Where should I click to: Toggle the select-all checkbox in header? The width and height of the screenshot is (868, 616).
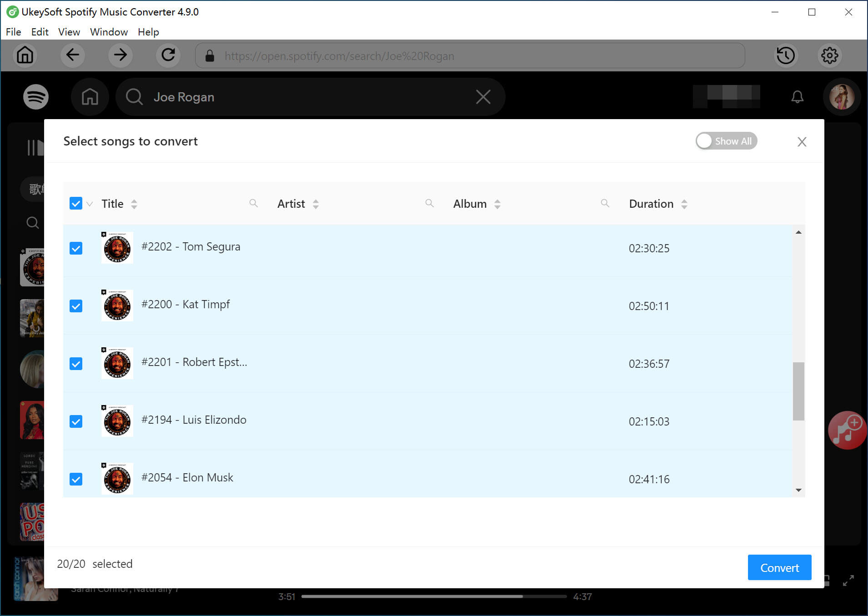click(76, 203)
